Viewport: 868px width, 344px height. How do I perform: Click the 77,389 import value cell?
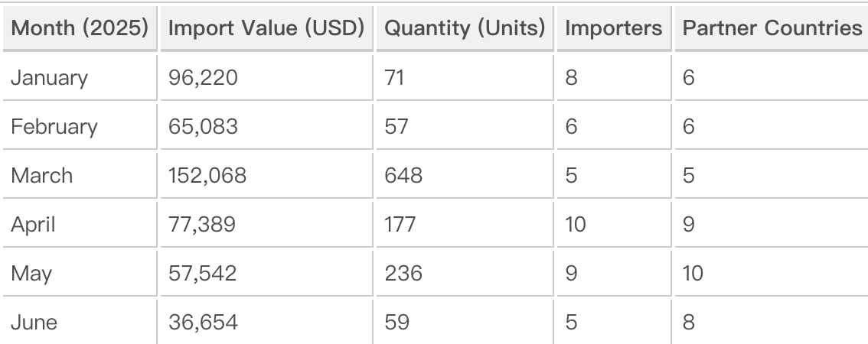click(x=202, y=224)
